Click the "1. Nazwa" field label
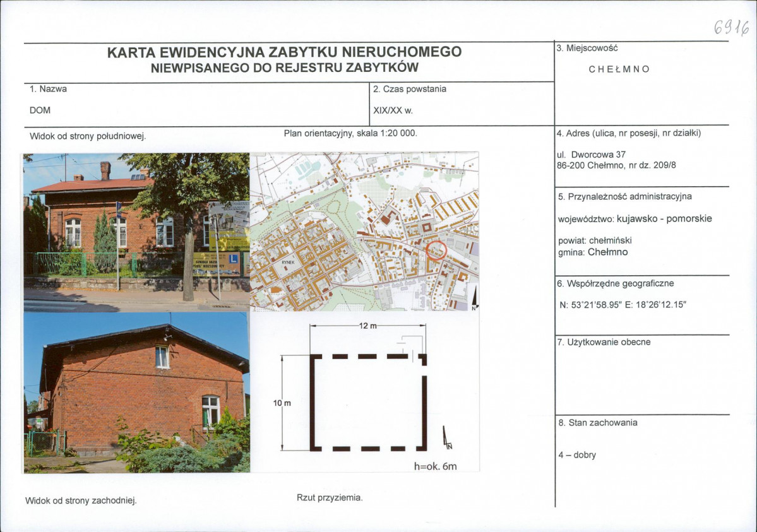 (x=48, y=89)
